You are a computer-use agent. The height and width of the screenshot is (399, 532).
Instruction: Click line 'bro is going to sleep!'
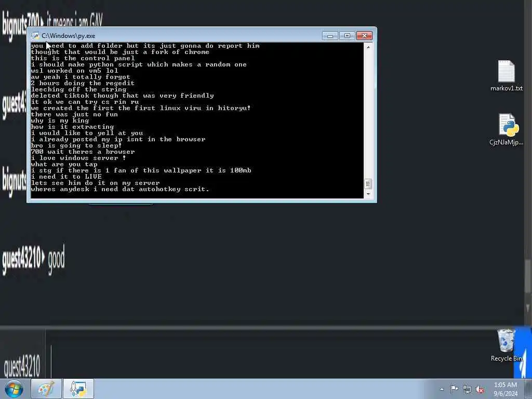coord(76,145)
